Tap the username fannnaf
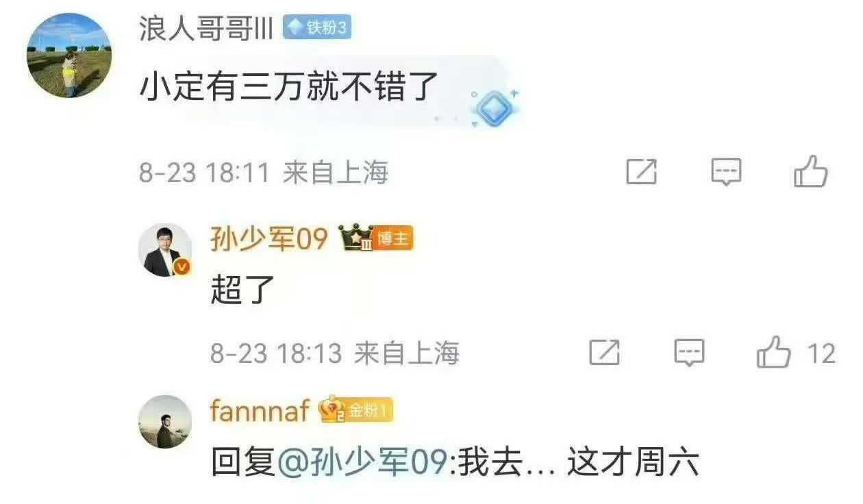 [260, 411]
